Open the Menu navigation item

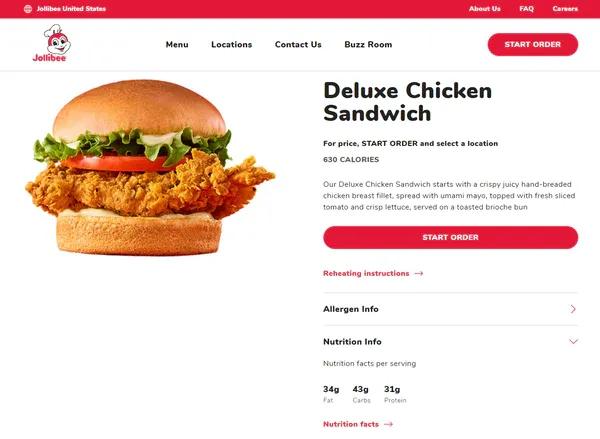click(177, 44)
